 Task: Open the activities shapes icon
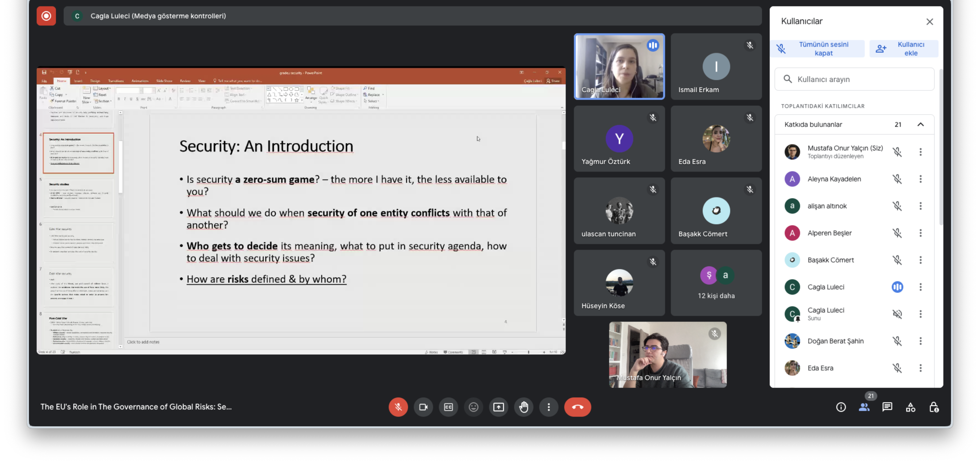[x=910, y=407]
